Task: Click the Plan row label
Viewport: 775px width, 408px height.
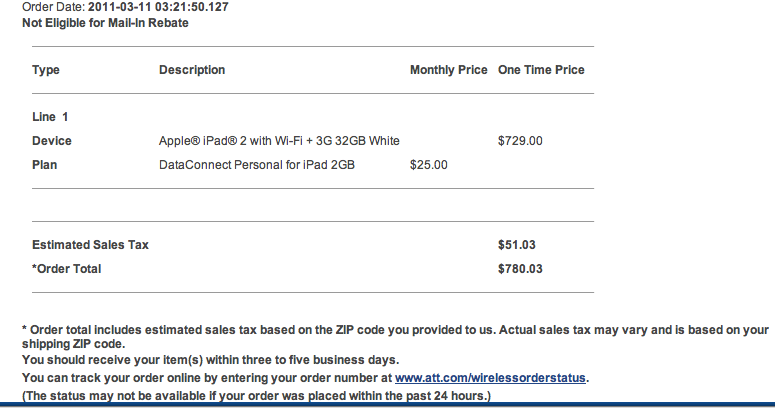Action: point(45,165)
